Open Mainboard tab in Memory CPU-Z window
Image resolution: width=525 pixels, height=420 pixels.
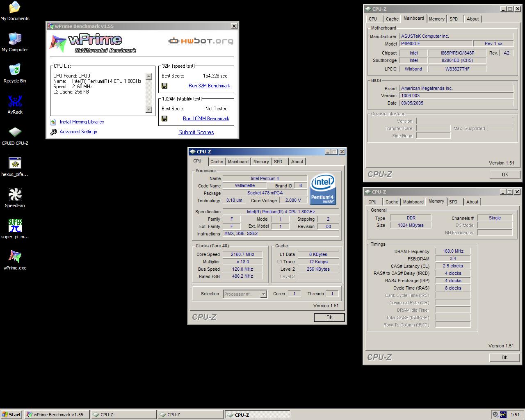(413, 202)
